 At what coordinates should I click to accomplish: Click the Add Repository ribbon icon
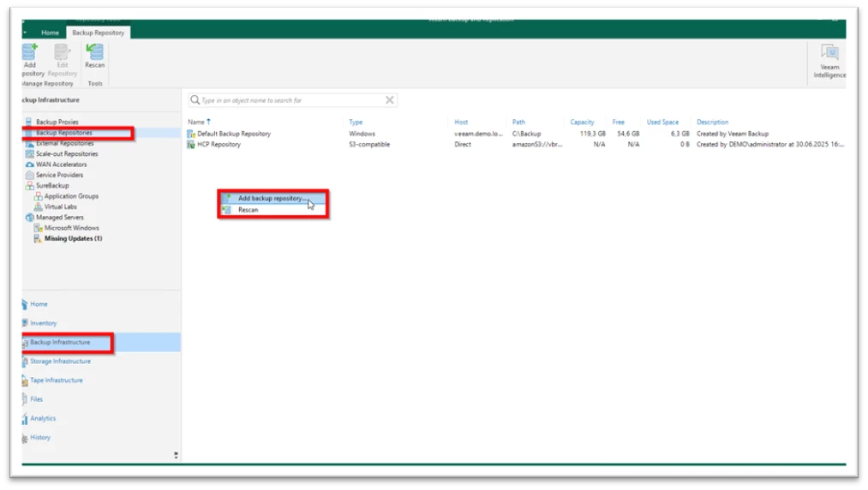point(30,53)
